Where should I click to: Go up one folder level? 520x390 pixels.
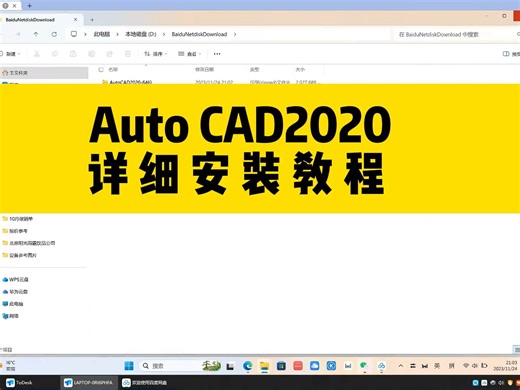click(x=36, y=34)
